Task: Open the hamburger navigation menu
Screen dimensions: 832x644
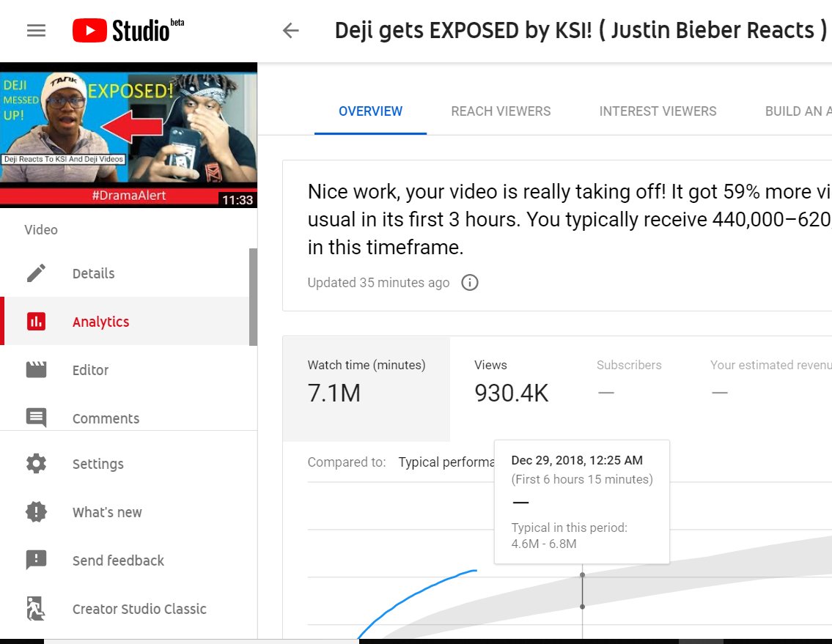Action: [x=36, y=30]
